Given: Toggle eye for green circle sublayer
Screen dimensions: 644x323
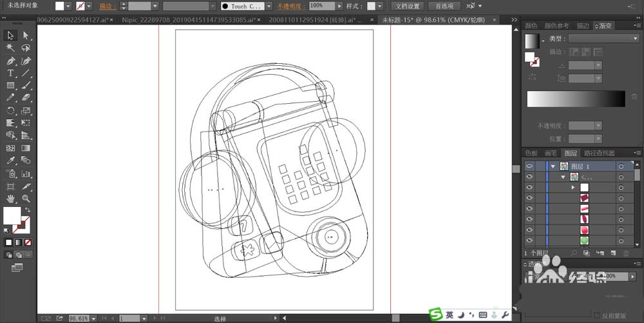Looking at the screenshot, I should 529,240.
